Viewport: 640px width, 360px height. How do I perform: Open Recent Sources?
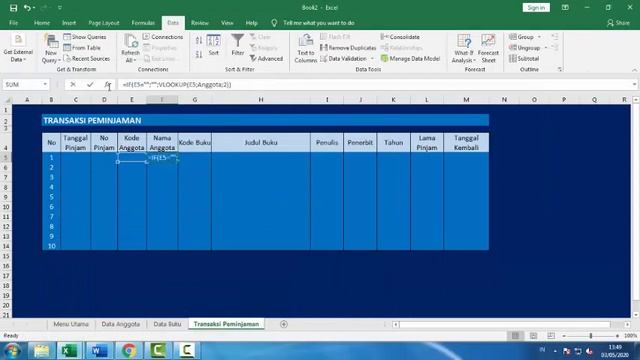pos(87,59)
